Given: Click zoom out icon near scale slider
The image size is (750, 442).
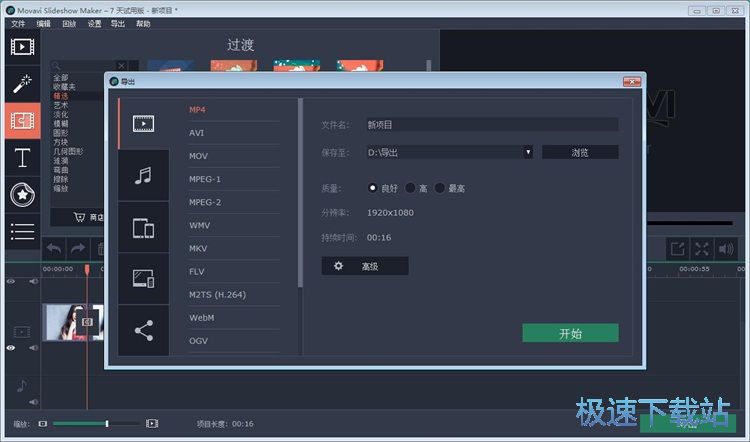Looking at the screenshot, I should pos(43,424).
